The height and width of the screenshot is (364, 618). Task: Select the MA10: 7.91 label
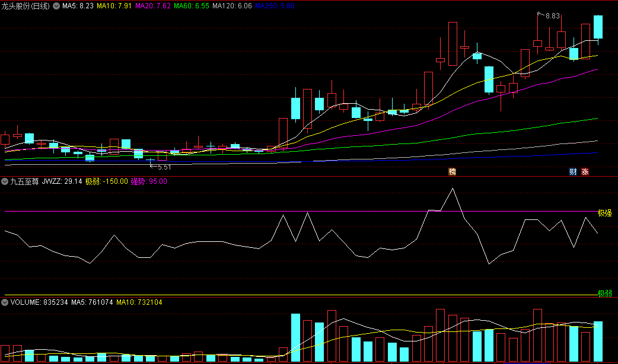pos(114,6)
